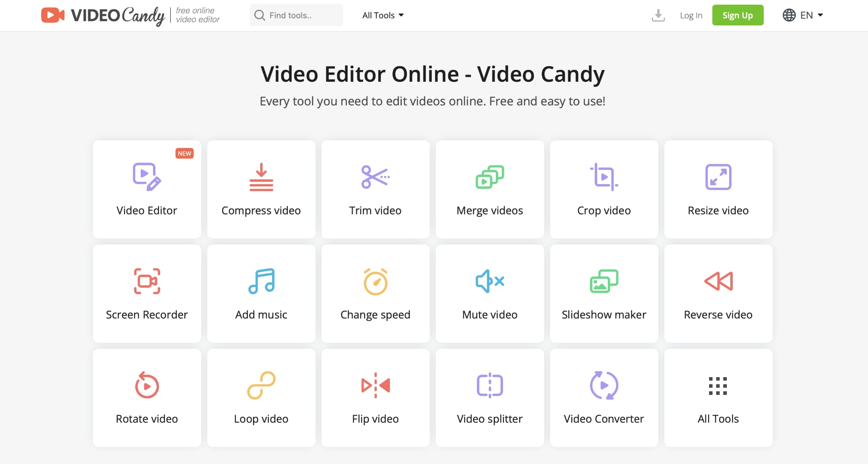This screenshot has width=868, height=464.
Task: Click the globe language icon
Action: tap(789, 15)
